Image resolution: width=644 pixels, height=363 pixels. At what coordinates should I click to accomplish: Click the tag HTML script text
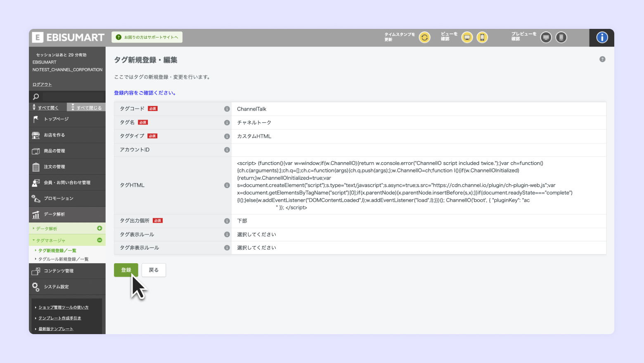pos(405,185)
